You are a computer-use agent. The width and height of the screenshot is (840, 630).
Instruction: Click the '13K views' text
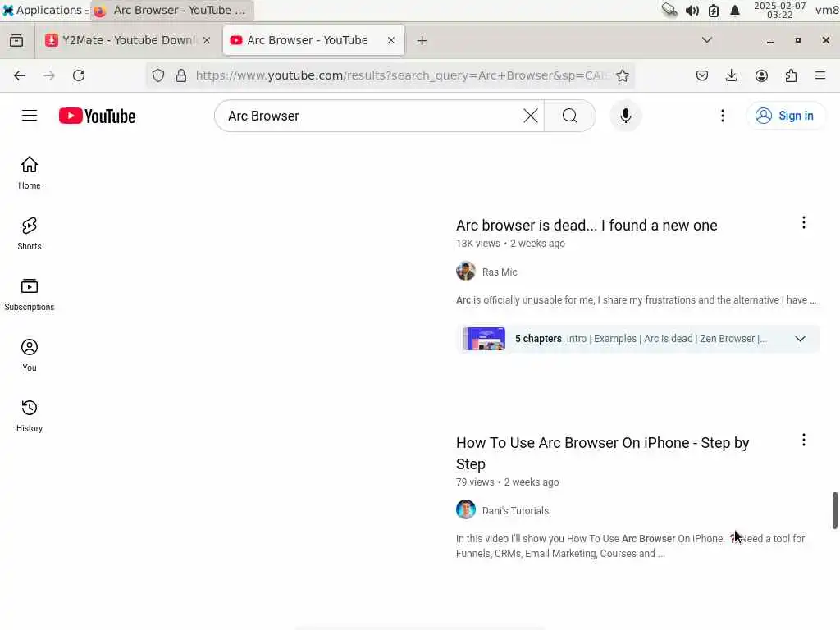click(478, 243)
